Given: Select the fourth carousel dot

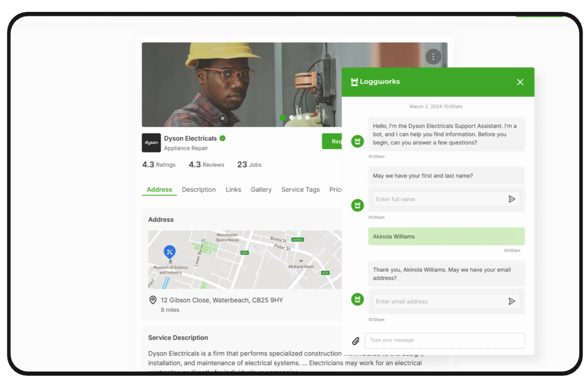Looking at the screenshot, I should pyautogui.click(x=307, y=118).
